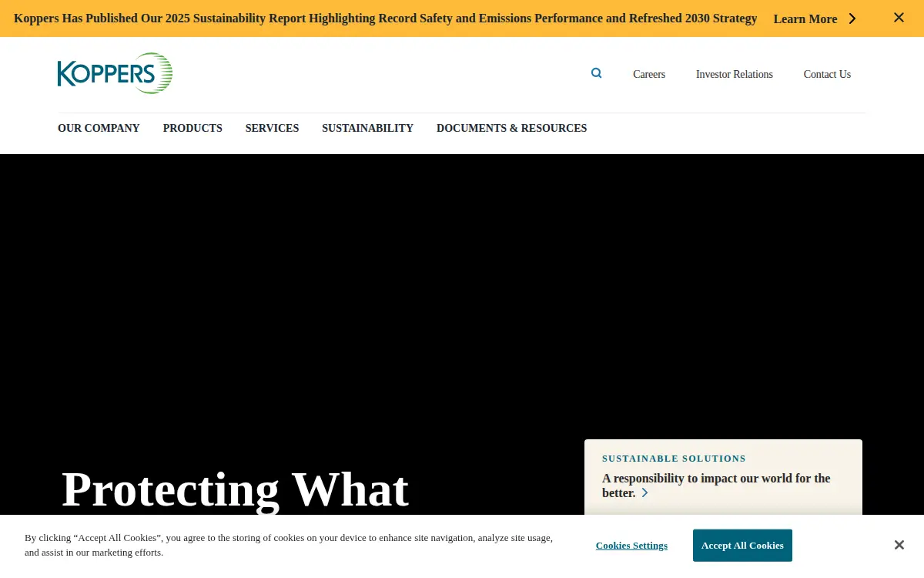Open 'A responsibility to impact our world' link
This screenshot has height=578, width=924.
(x=716, y=486)
